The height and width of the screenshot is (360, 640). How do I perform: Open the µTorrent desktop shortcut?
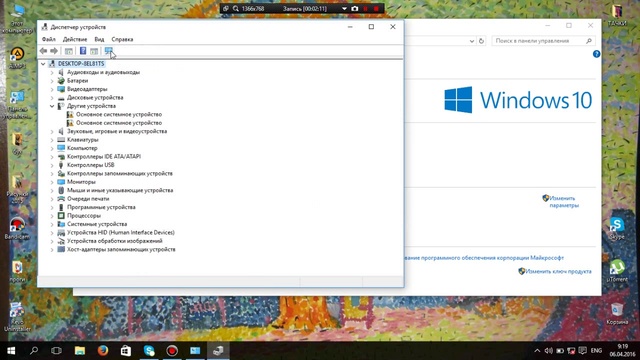tap(617, 271)
